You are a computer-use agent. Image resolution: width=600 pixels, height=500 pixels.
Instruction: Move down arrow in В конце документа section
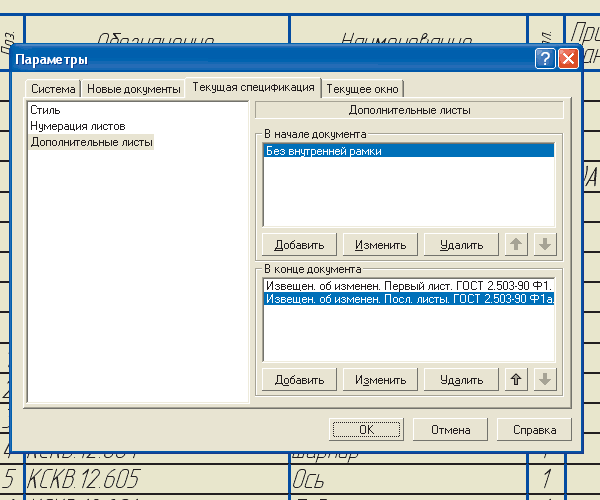coord(544,380)
